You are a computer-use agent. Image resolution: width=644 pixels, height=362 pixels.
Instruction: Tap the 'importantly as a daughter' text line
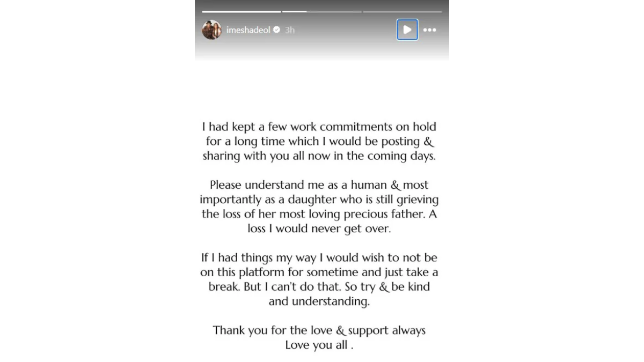point(319,200)
